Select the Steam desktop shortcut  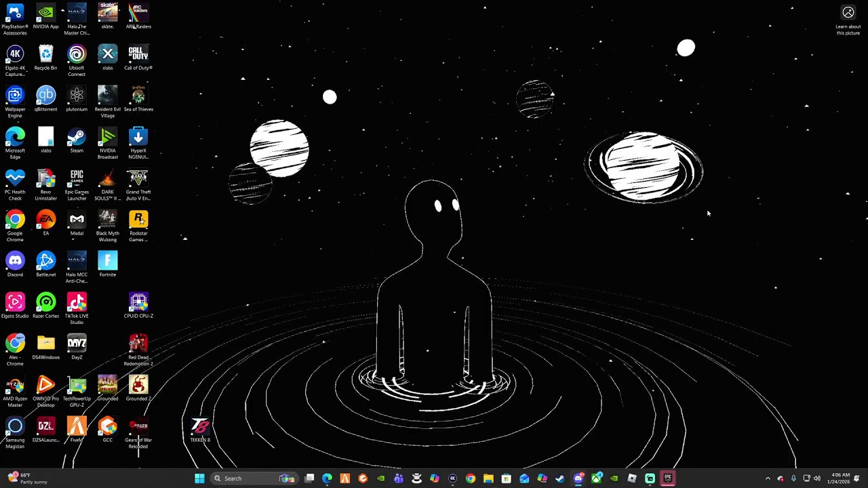(x=77, y=141)
